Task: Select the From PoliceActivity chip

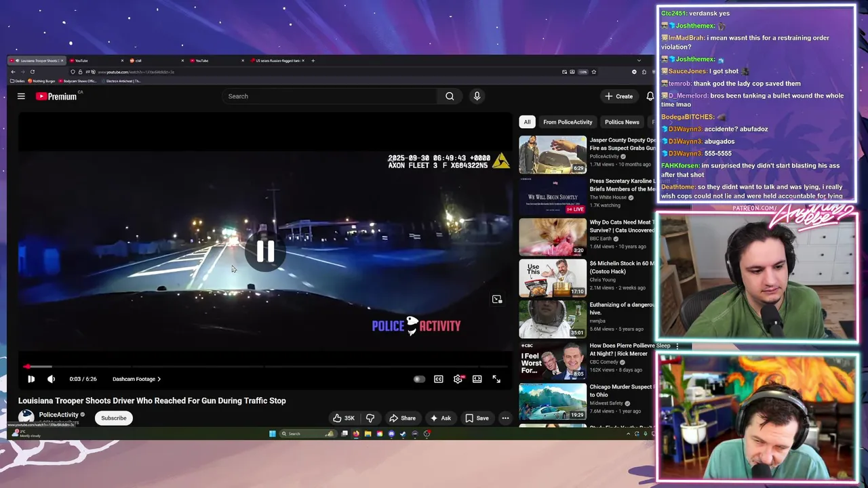Action: pos(568,122)
